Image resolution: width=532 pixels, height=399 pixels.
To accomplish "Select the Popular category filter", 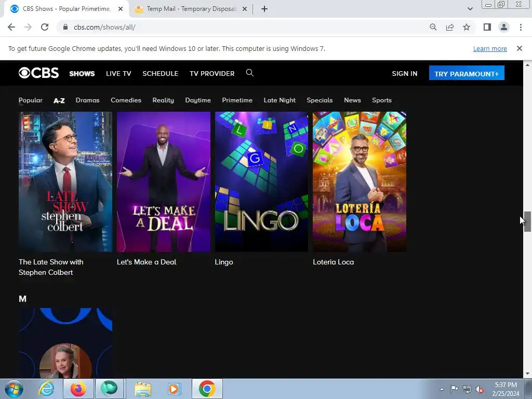I will (x=31, y=100).
